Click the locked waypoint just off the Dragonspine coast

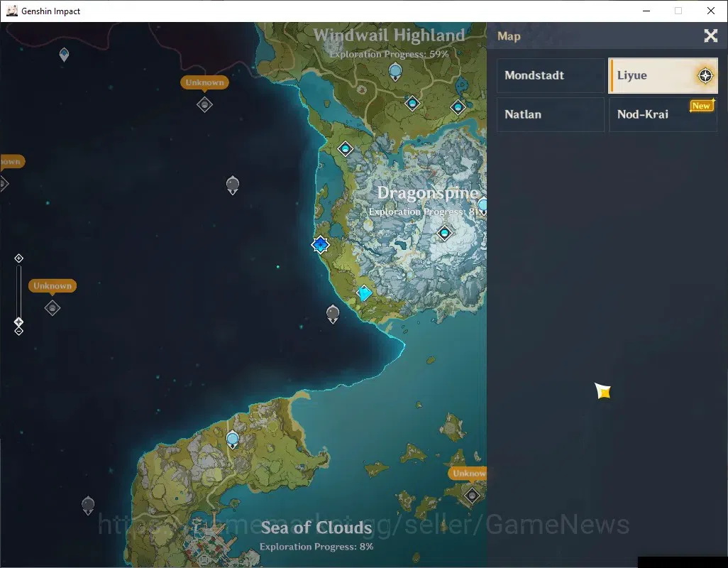pos(333,314)
